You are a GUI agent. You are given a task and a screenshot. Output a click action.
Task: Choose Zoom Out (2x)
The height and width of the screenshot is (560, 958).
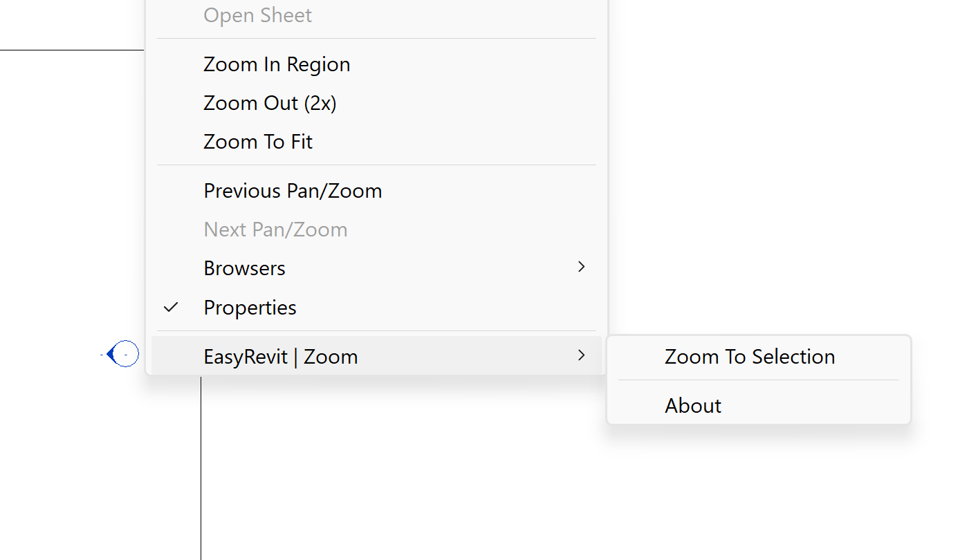pyautogui.click(x=270, y=103)
